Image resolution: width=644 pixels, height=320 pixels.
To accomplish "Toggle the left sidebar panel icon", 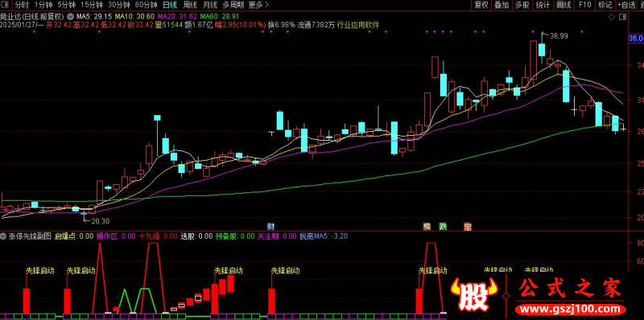I will tap(5, 6).
